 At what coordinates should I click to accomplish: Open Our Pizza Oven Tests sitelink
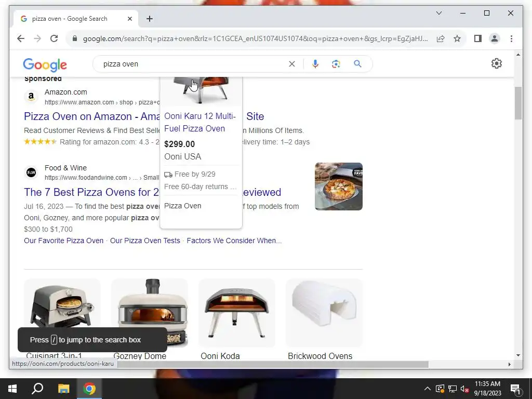pos(145,241)
